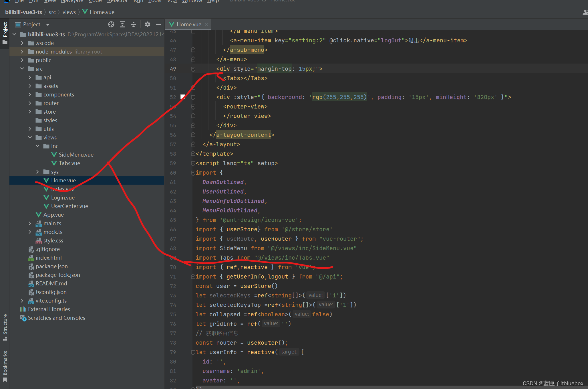Select External Libraries in project tree
Screen dimensions: 588x389
pyautogui.click(x=49, y=309)
